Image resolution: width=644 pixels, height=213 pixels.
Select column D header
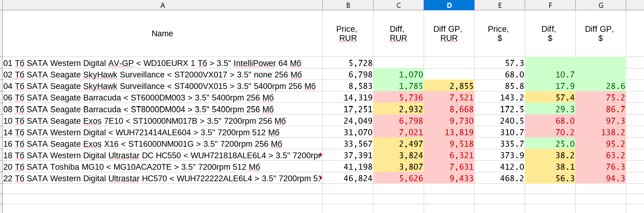coord(449,5)
